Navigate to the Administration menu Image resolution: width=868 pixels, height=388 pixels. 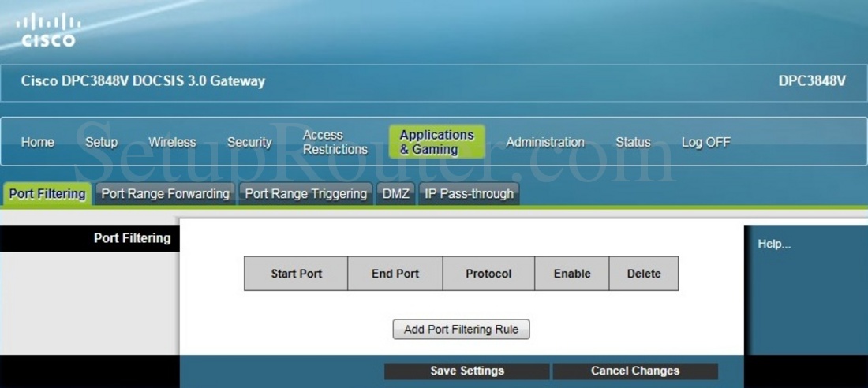tap(545, 142)
